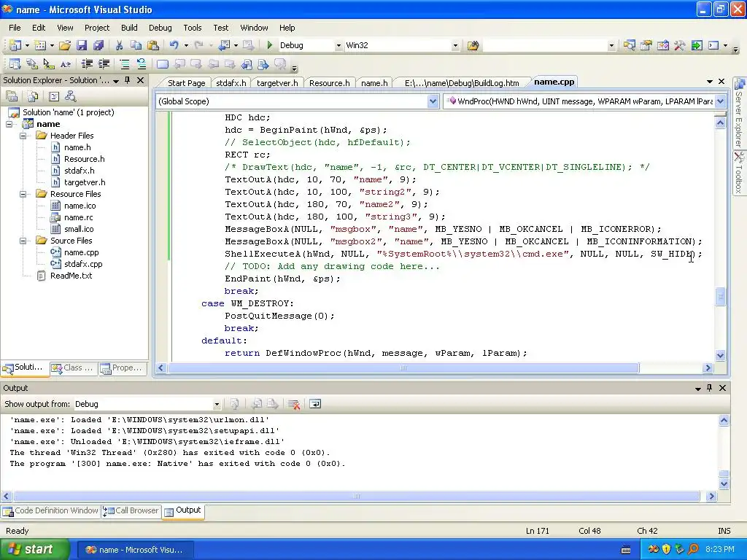Open the Properties Window toolbar icon
The width and height of the screenshot is (747, 560).
click(x=646, y=45)
